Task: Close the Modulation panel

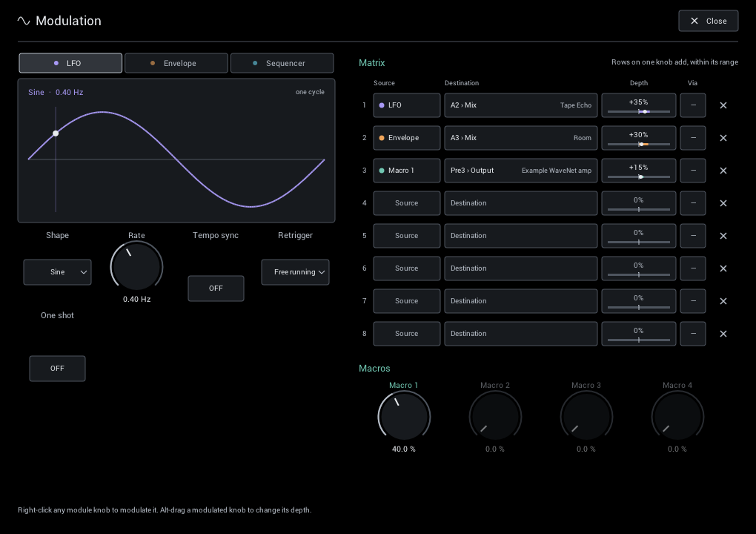Action: [x=709, y=21]
